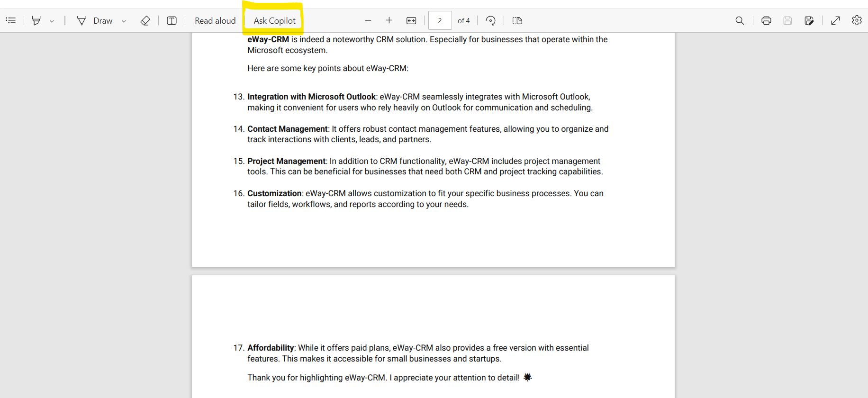Zoom out with minus button
The image size is (868, 398).
tap(368, 20)
